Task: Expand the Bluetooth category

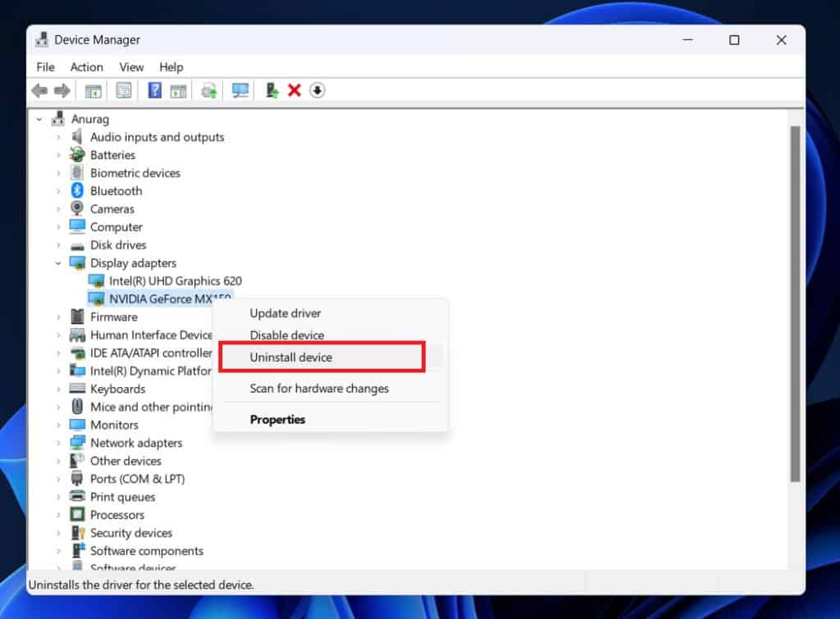Action: [57, 190]
